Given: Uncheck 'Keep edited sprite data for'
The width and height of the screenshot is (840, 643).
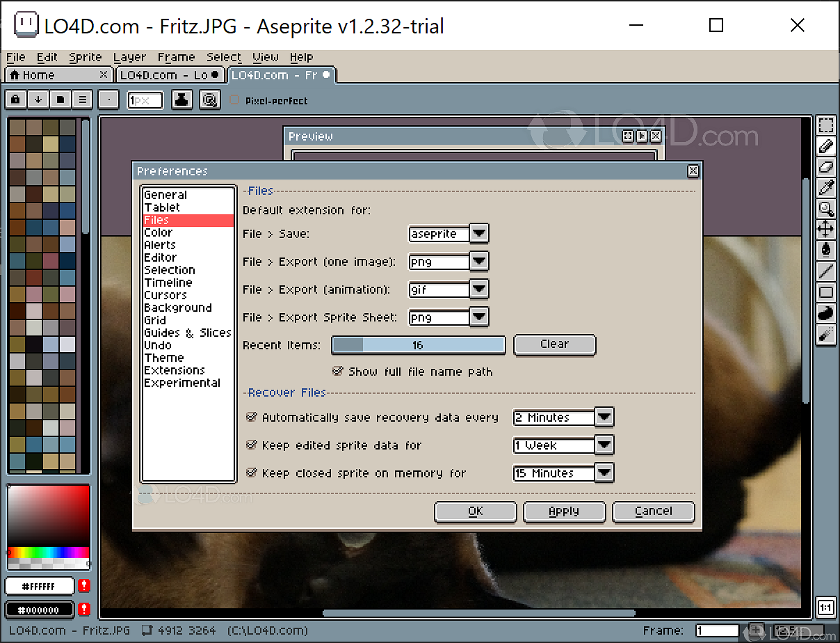Looking at the screenshot, I should (x=252, y=445).
